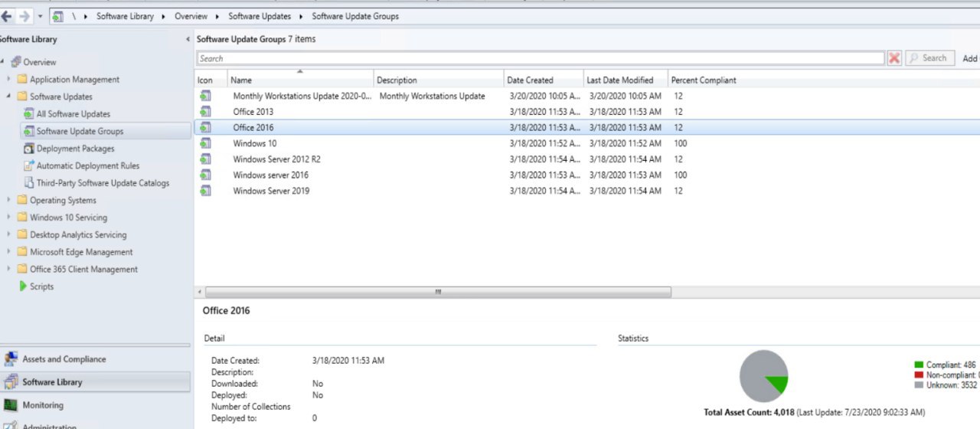
Task: Sort by Percent Compliant column
Action: [x=704, y=80]
